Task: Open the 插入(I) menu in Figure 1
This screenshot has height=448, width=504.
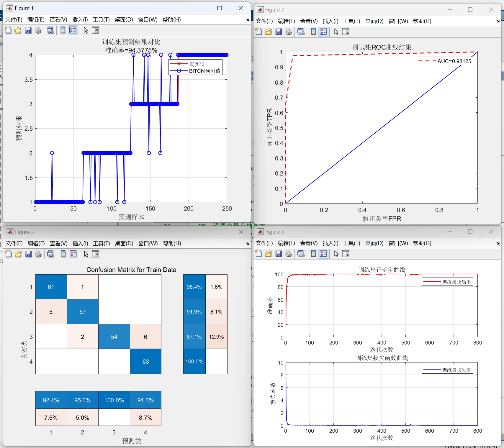Action: (x=79, y=20)
